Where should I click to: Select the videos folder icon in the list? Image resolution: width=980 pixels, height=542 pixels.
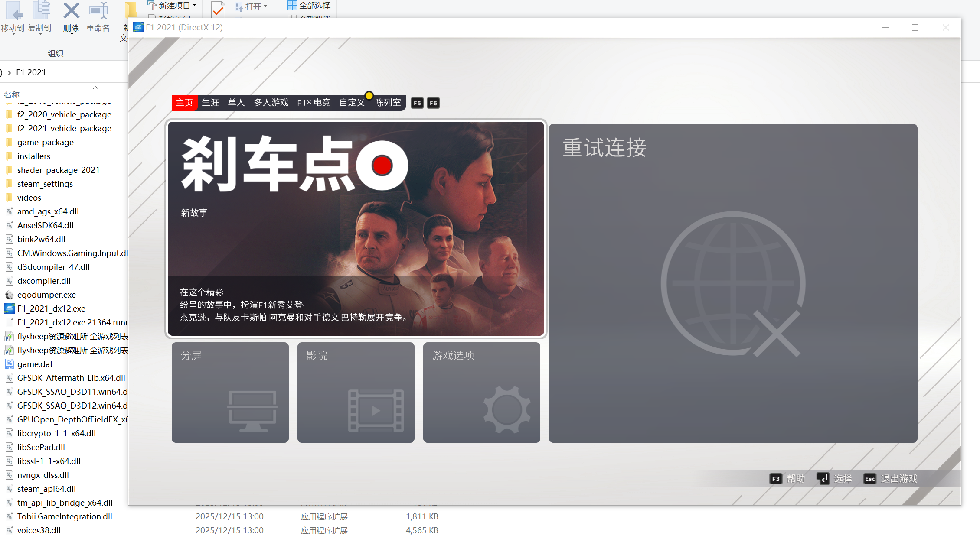10,198
